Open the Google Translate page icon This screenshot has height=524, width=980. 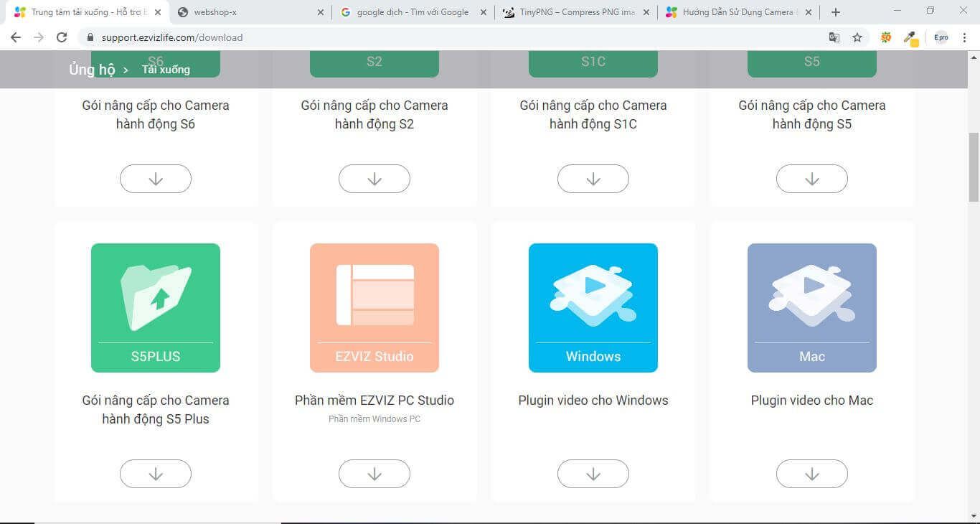834,37
